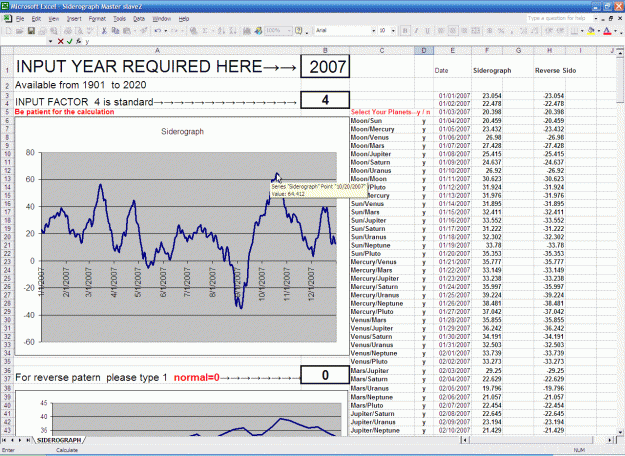Click the Sort Descending icon
The image size is (625, 456).
pos(232,31)
